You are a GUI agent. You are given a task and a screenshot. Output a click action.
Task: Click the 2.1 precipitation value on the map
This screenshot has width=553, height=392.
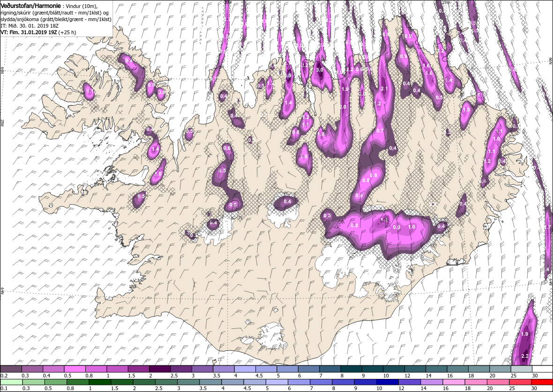pos(384,89)
